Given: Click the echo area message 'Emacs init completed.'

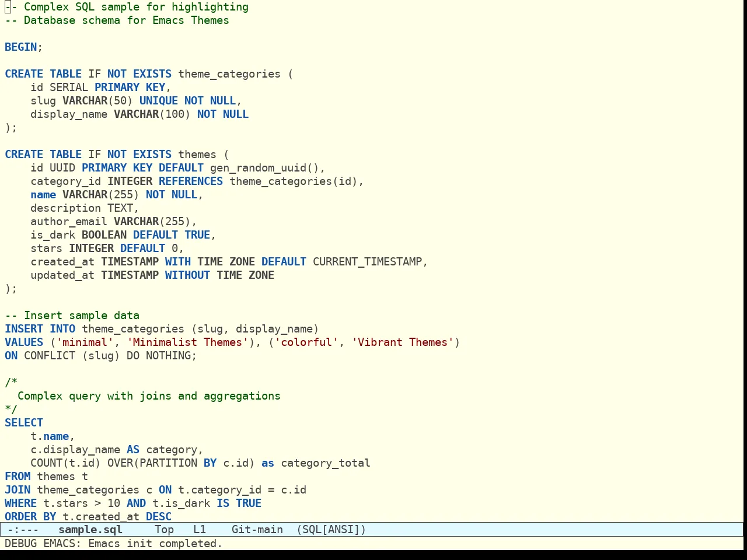Looking at the screenshot, I should pyautogui.click(x=155, y=544).
